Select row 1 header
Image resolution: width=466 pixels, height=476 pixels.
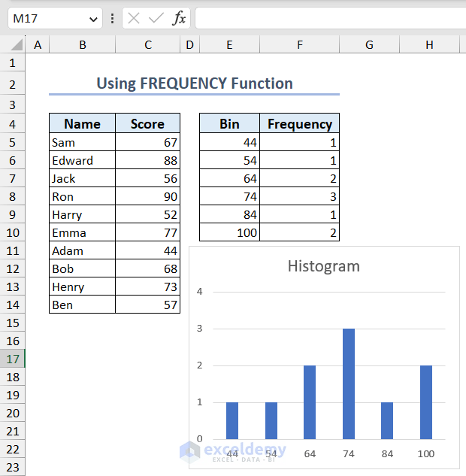(x=13, y=63)
